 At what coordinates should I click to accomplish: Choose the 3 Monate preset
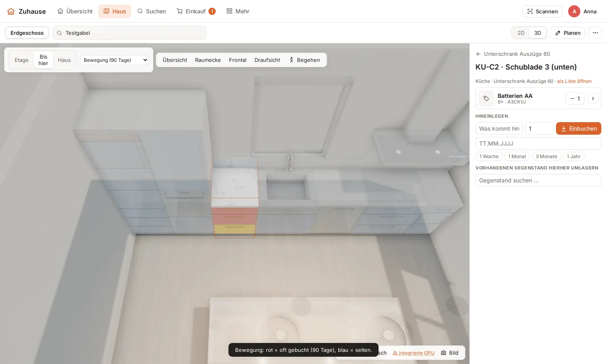(x=546, y=157)
